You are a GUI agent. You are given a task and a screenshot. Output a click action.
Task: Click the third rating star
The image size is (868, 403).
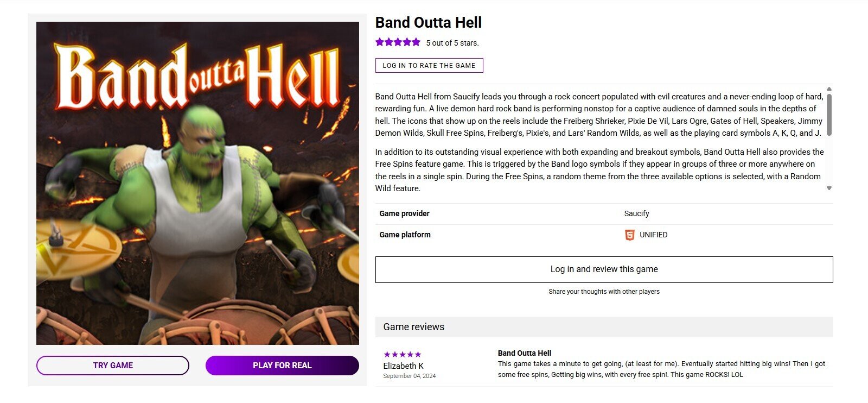(398, 42)
